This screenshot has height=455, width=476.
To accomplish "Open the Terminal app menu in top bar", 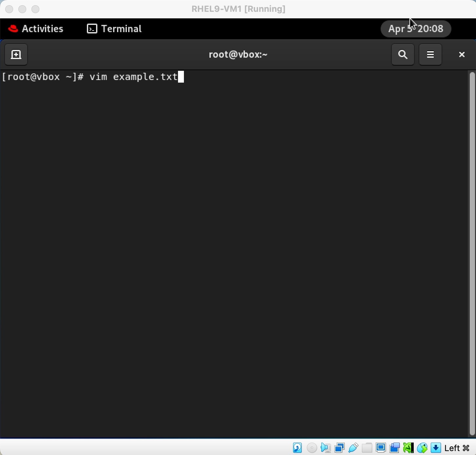I will click(x=114, y=29).
